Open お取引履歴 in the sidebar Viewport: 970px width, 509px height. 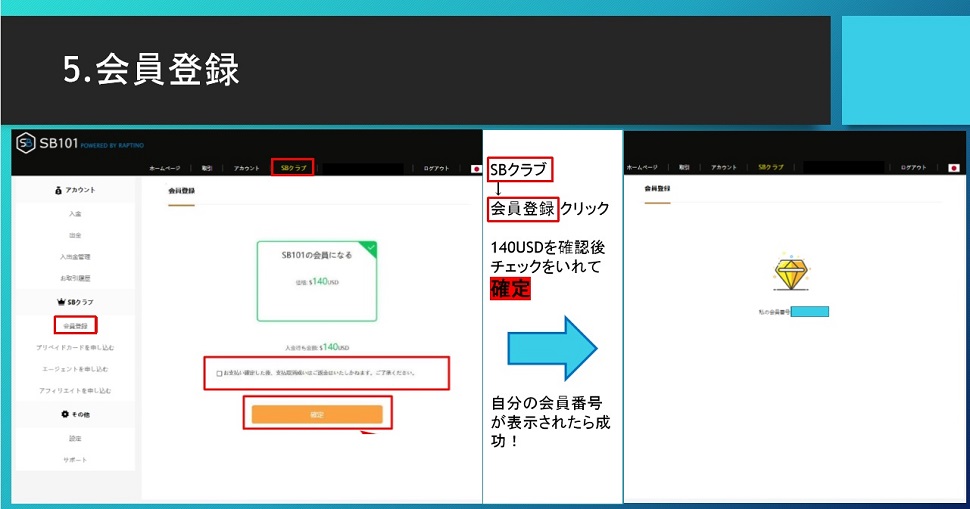[x=75, y=278]
